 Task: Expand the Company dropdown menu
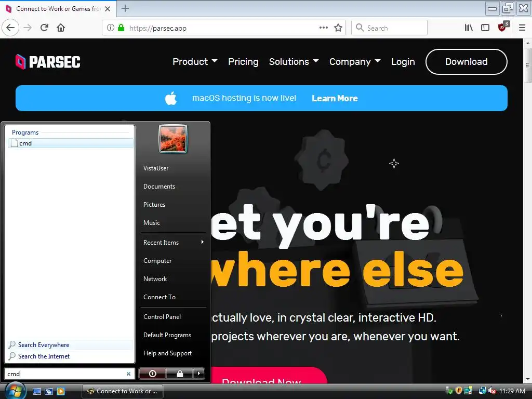355,62
